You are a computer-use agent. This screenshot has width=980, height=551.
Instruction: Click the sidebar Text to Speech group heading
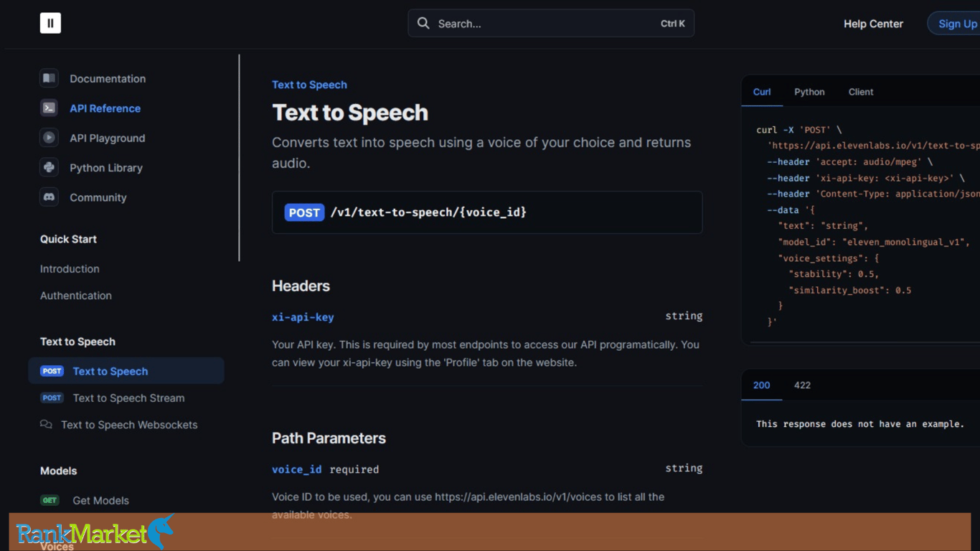click(x=77, y=342)
